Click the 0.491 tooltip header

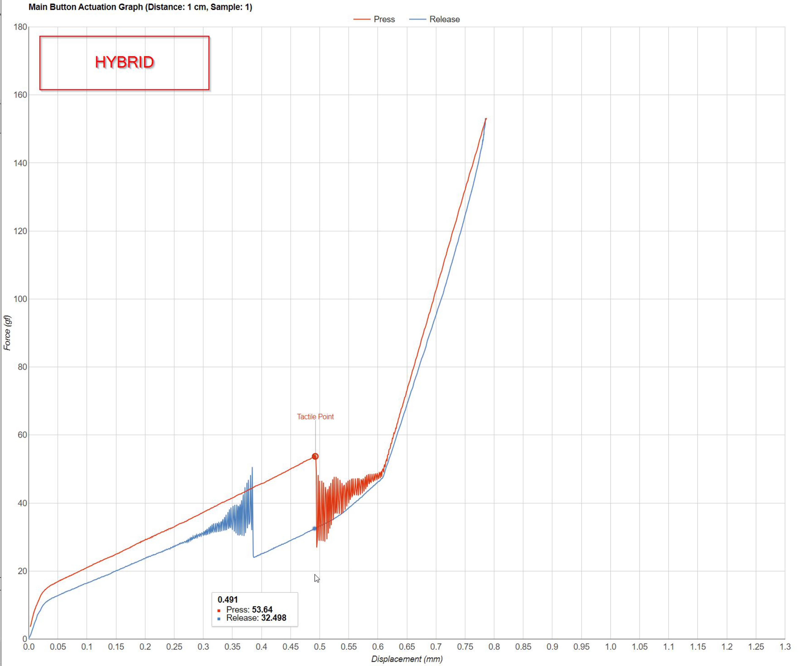(x=228, y=600)
